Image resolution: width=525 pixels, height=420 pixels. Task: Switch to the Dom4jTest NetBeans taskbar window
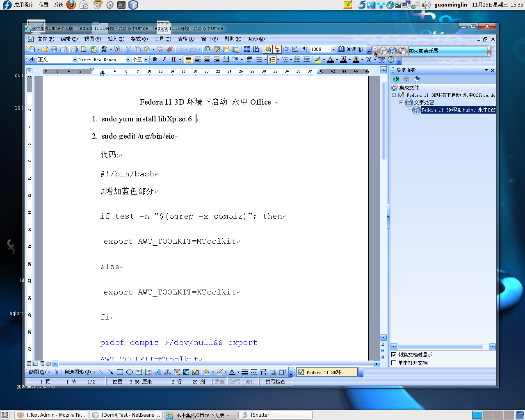pyautogui.click(x=126, y=415)
